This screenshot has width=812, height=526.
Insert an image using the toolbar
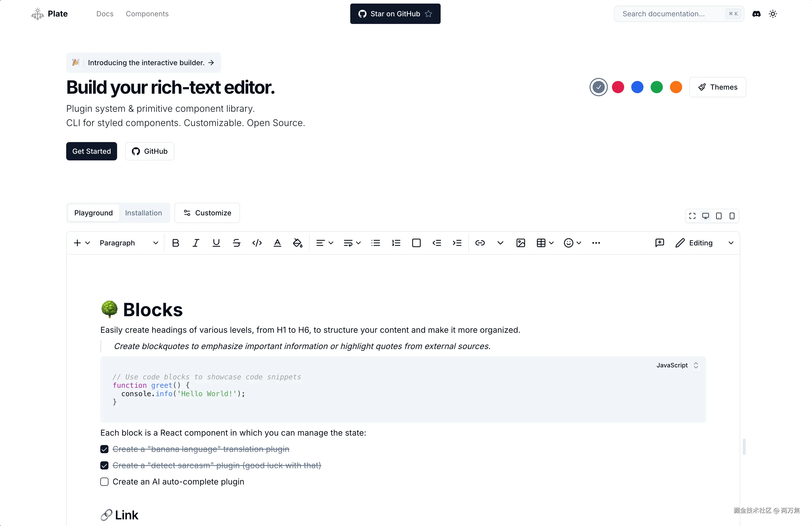(520, 243)
